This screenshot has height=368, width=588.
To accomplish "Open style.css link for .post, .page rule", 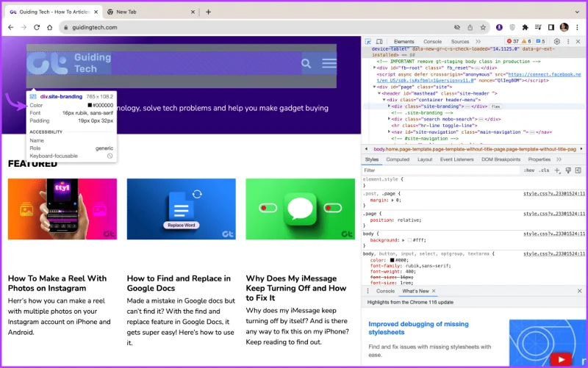I will tap(554, 194).
